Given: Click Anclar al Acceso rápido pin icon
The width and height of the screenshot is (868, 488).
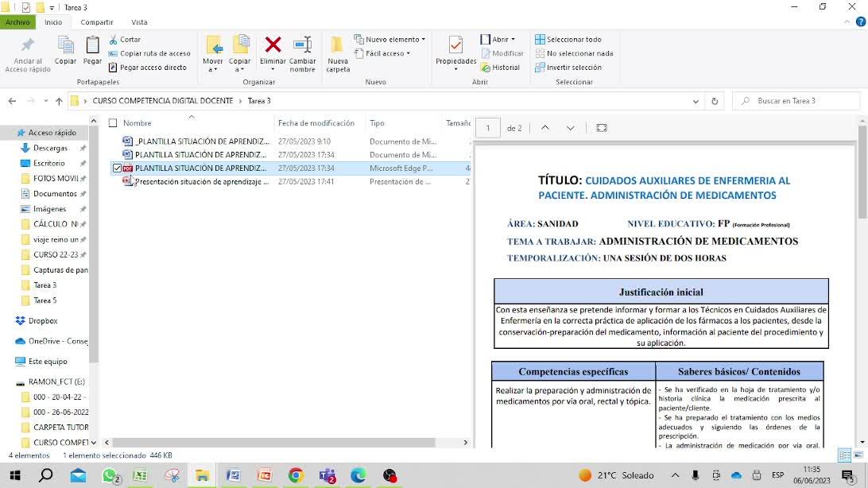Looking at the screenshot, I should tap(28, 45).
